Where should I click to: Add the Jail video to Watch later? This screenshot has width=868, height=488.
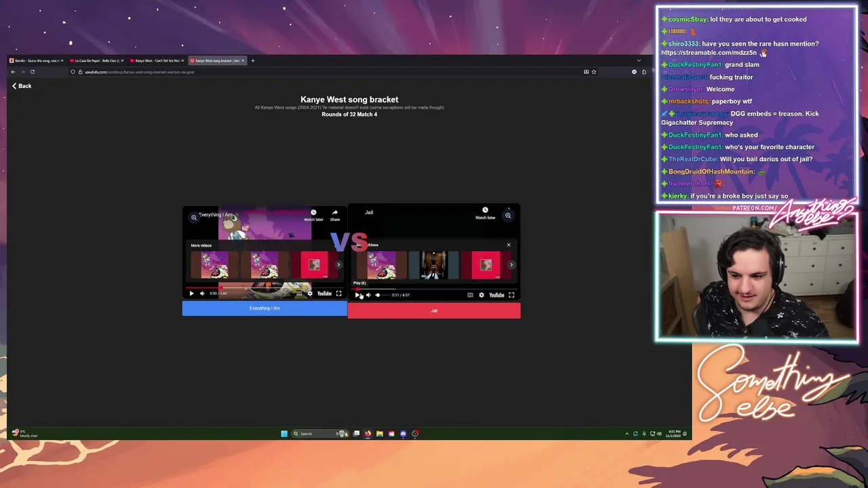(485, 213)
